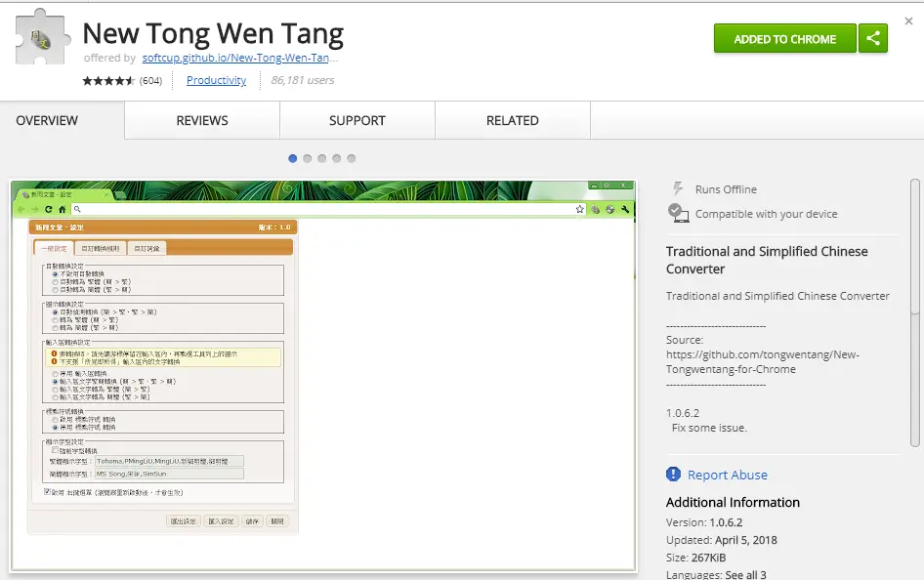Screen dimensions: 924x580
Task: Click the ADDED TO CHROME button
Action: click(783, 38)
